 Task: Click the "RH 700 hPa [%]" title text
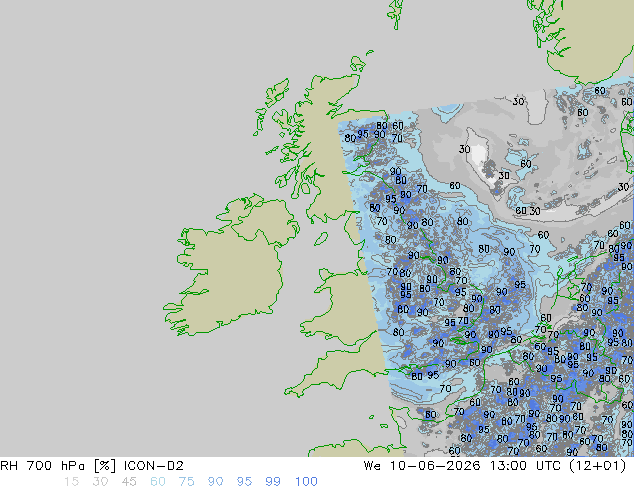tap(58, 466)
